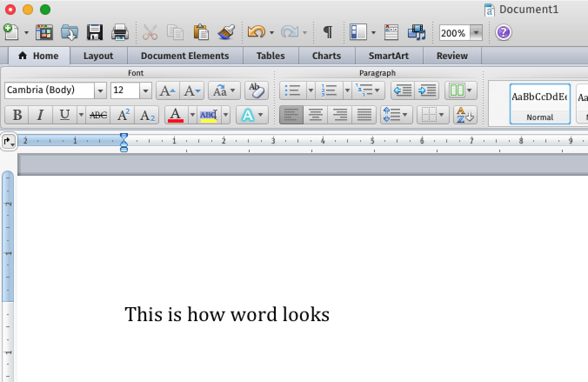This screenshot has height=382, width=588.
Task: Decrease the paragraph indent
Action: pos(403,90)
